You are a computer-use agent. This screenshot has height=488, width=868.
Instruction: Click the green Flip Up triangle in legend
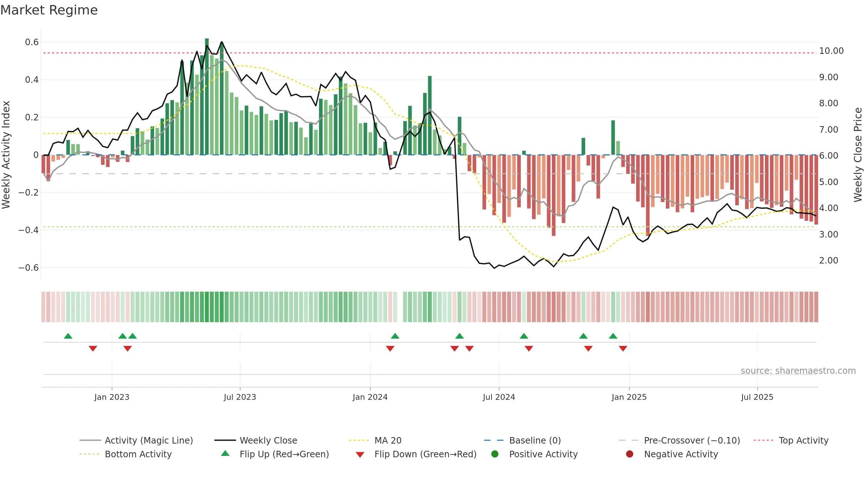click(x=225, y=453)
